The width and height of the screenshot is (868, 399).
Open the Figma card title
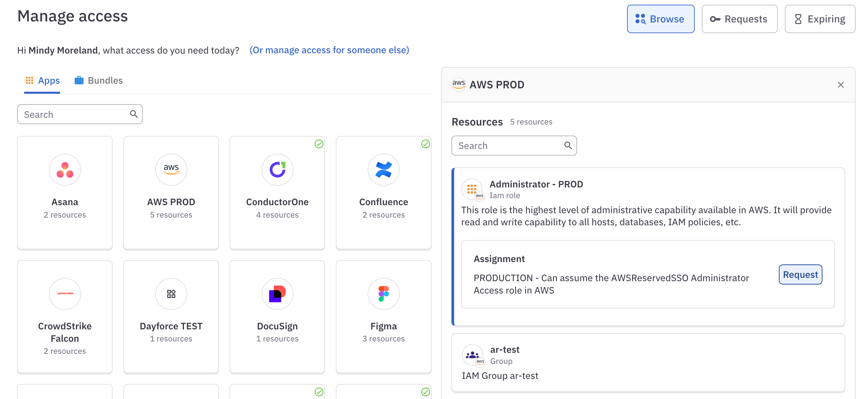coord(383,326)
